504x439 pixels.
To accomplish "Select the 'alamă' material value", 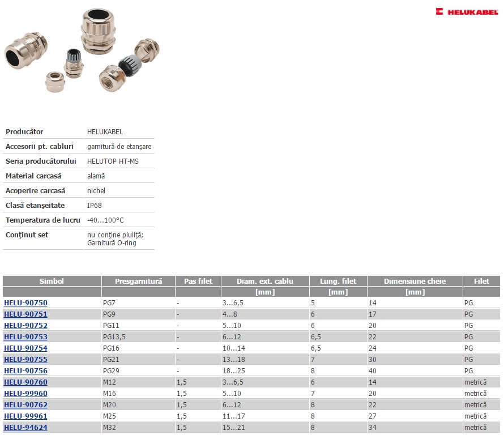I will 96,176.
